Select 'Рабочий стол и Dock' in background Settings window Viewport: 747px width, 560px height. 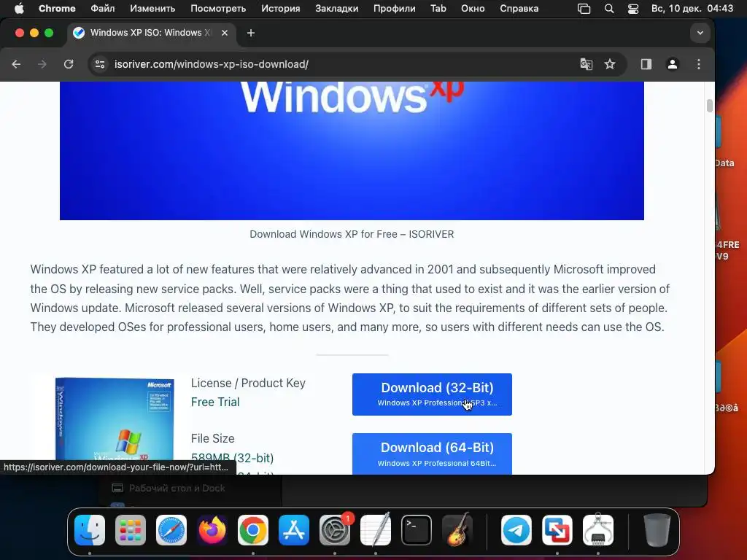point(177,488)
